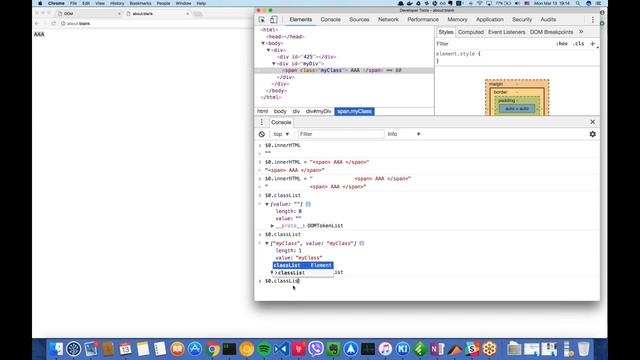
Task: Reload the page in the Chrome window
Action: tap(53, 24)
